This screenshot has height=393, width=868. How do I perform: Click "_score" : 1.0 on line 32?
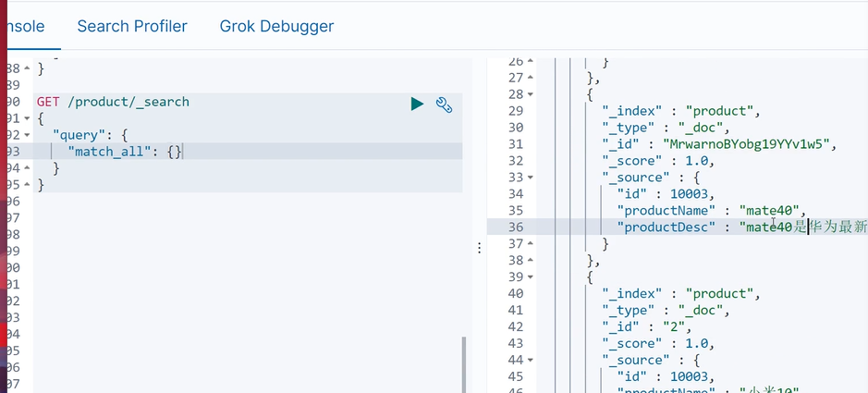(659, 161)
